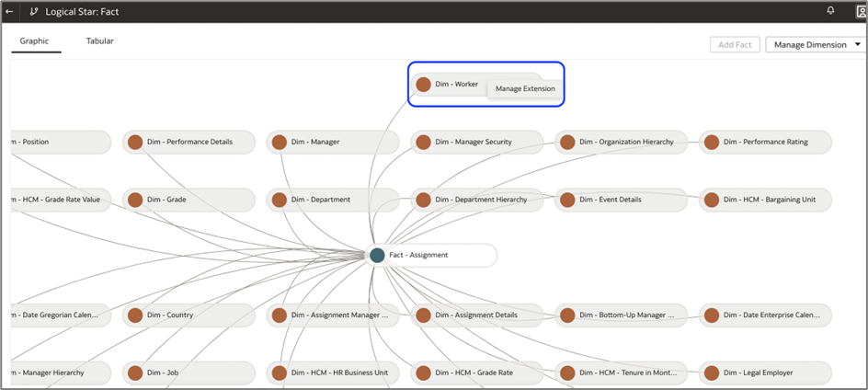Click the Dim - Job circle icon

[x=136, y=373]
